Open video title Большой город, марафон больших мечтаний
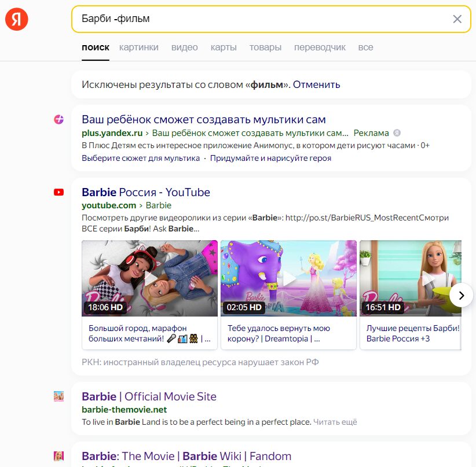The height and width of the screenshot is (467, 476). click(149, 333)
